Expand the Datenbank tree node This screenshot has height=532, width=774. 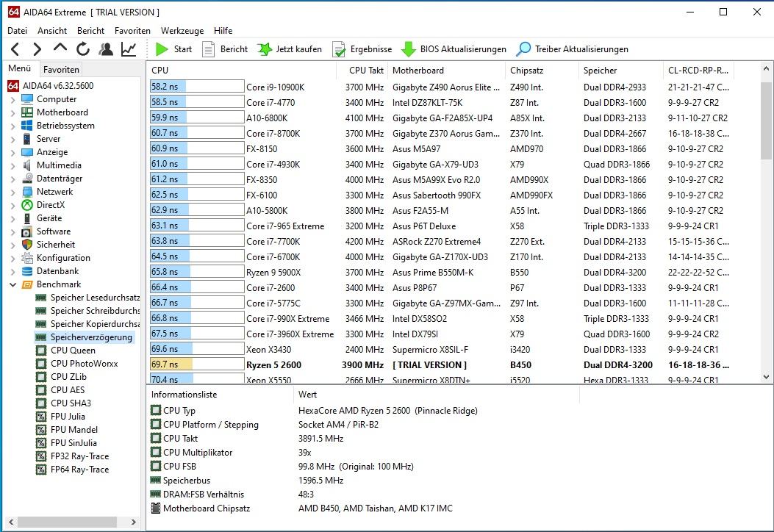tap(12, 271)
